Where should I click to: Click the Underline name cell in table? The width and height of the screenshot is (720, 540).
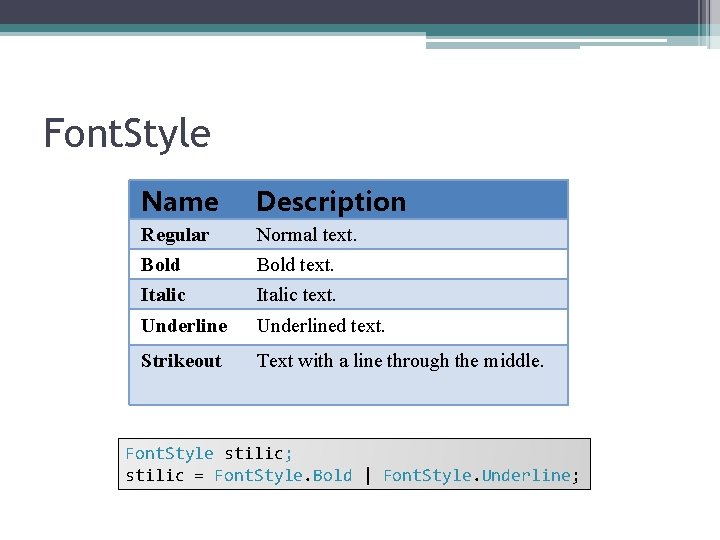point(184,326)
